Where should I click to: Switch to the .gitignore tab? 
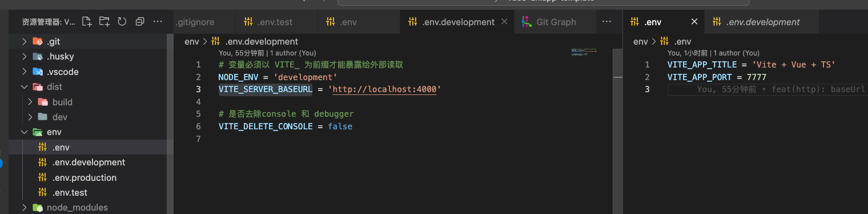(204, 22)
